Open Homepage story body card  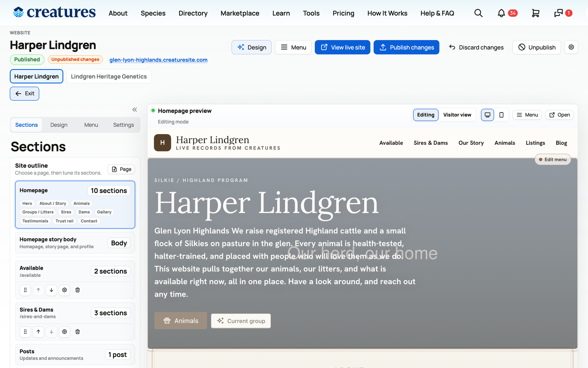point(75,243)
